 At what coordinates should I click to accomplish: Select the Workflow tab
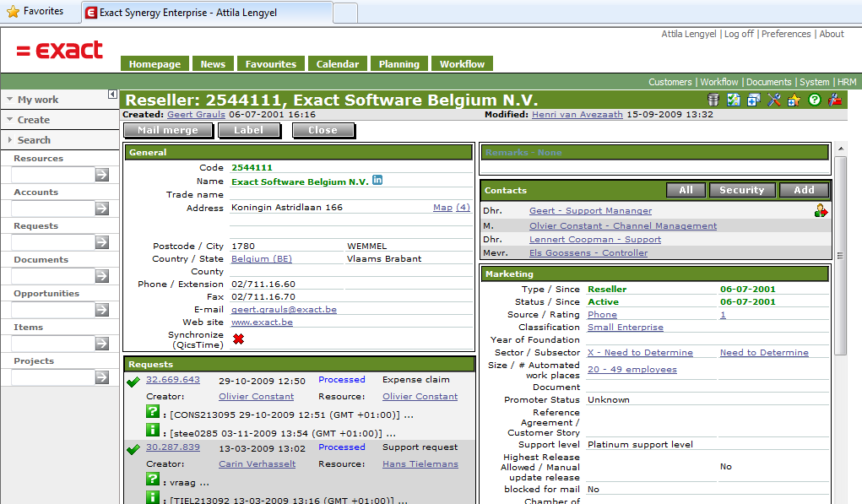462,64
